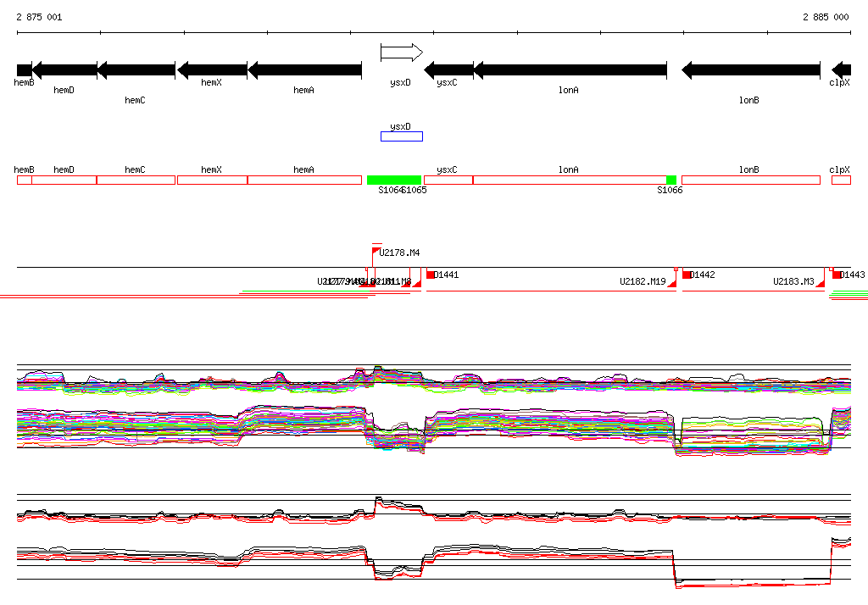The width and height of the screenshot is (868, 605).
Task: Click the red hemC outlined box
Action: click(136, 180)
